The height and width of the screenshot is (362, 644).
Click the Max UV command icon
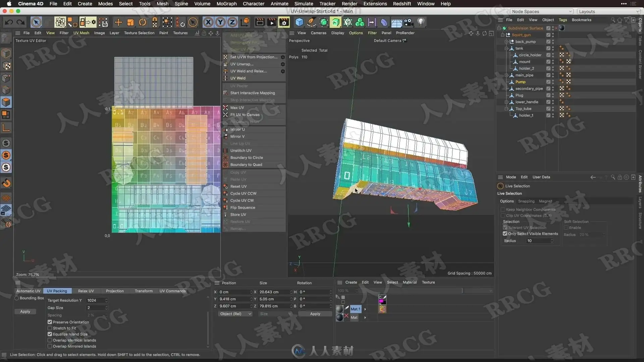pyautogui.click(x=226, y=108)
